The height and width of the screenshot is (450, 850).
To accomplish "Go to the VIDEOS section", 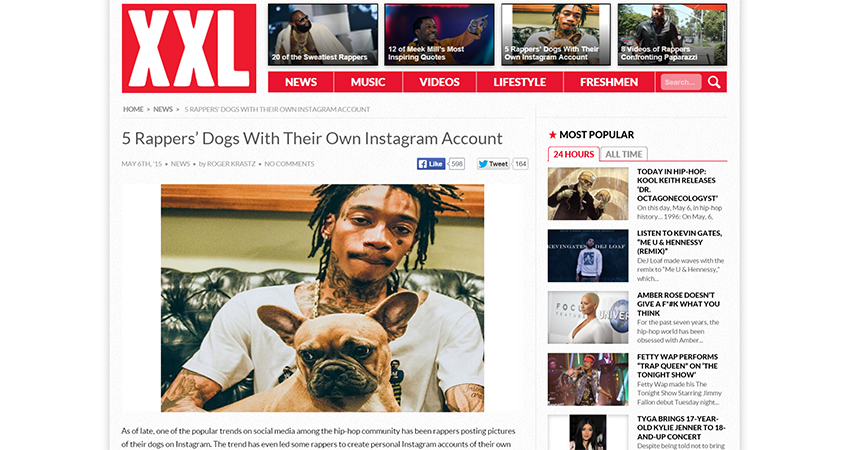I will pyautogui.click(x=440, y=82).
